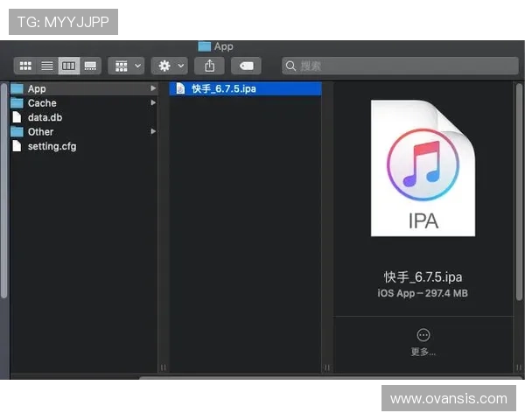Viewport: 525px width, 420px height.
Task: Click the first column's resize handle
Action: pyautogui.click(x=164, y=367)
